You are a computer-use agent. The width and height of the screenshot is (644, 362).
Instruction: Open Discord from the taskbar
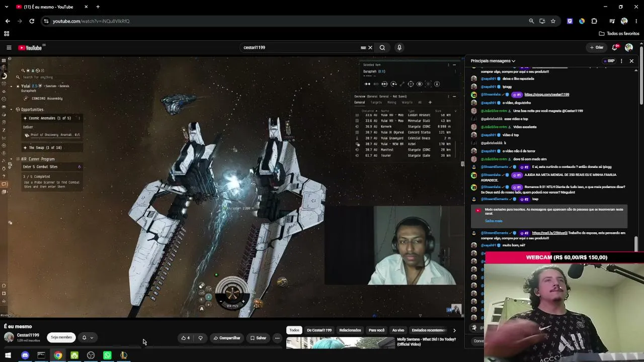pyautogui.click(x=25, y=355)
